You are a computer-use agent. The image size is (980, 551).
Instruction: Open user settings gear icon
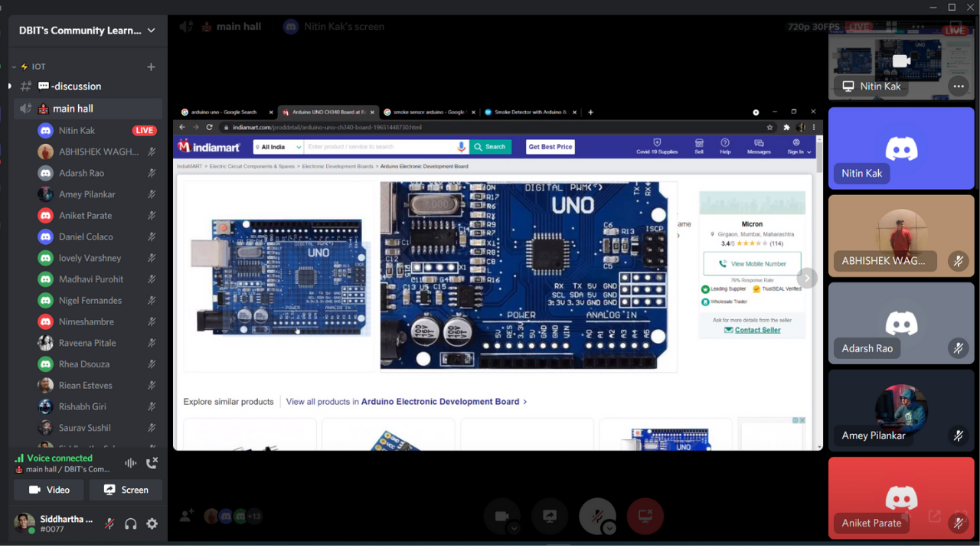pos(152,523)
